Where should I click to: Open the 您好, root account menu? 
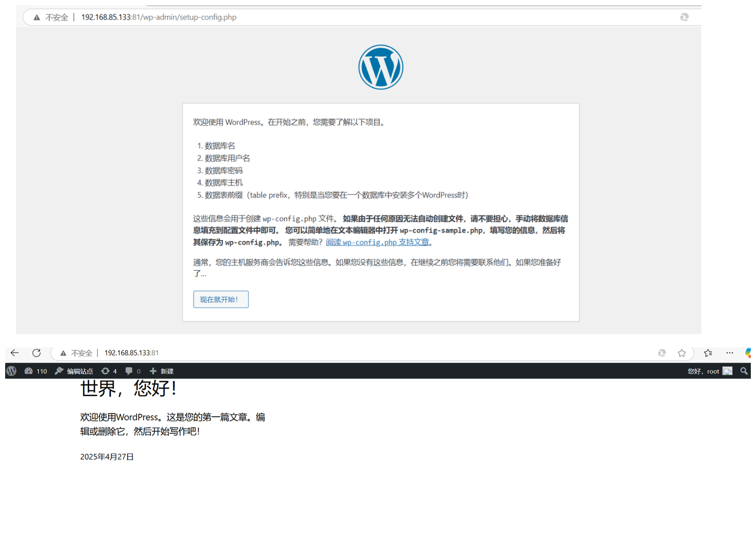[x=709, y=371]
